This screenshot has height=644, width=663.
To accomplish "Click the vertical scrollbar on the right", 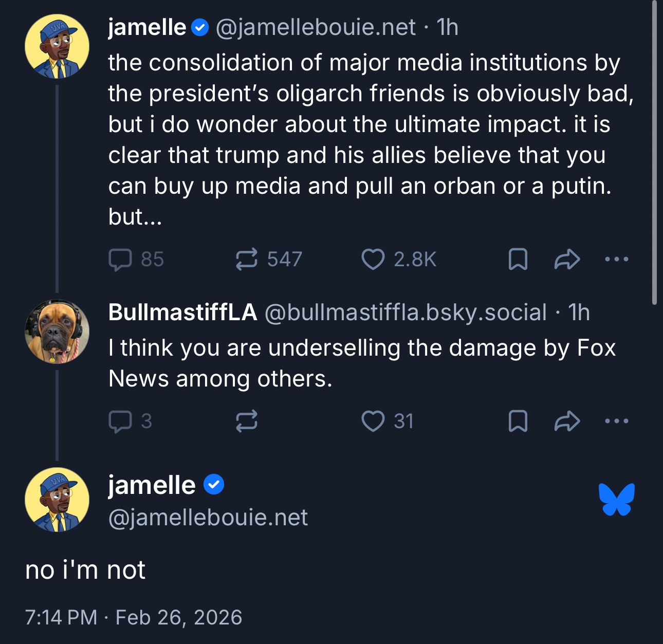I will click(x=654, y=154).
